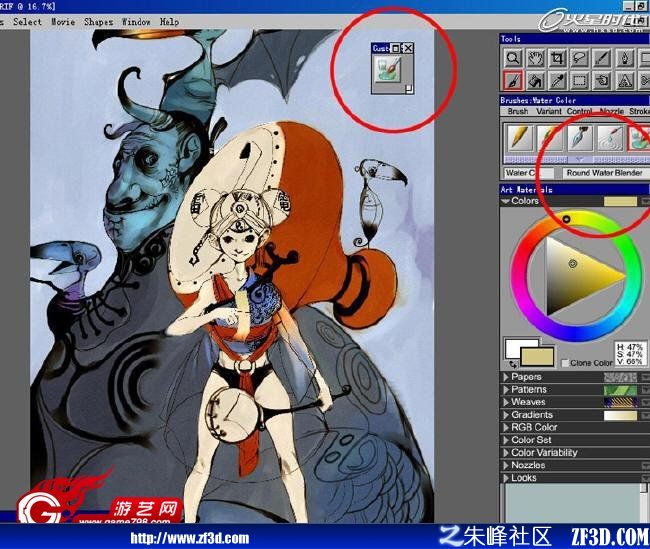The width and height of the screenshot is (650, 549).
Task: Open the brush drawer toggle arrow
Action: [x=580, y=159]
